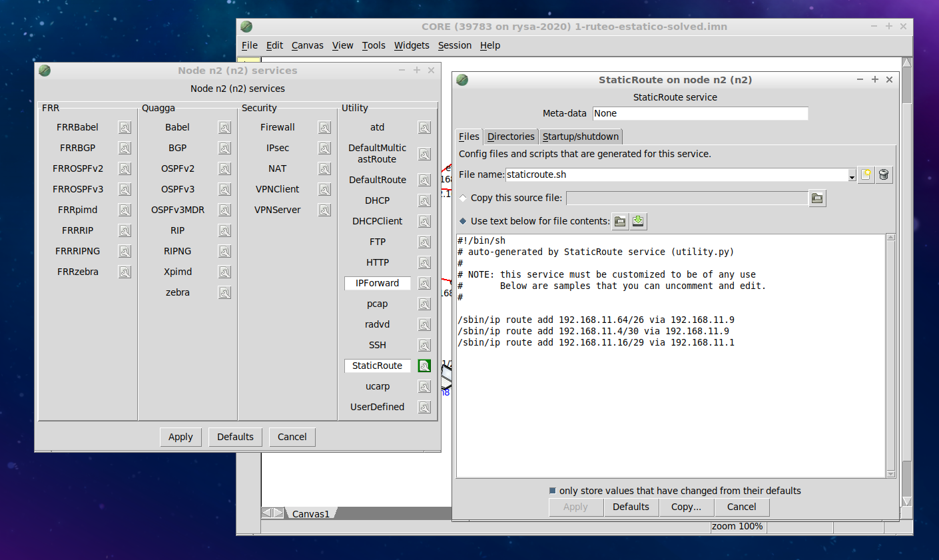Open configuration for UserDefined service
Screen dimensions: 939x560
coord(424,408)
